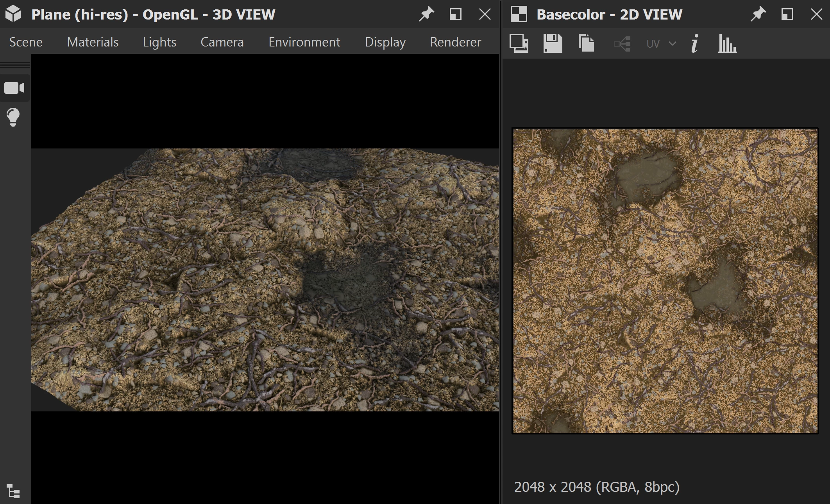
Task: Click the save floppy disk icon
Action: 553,43
